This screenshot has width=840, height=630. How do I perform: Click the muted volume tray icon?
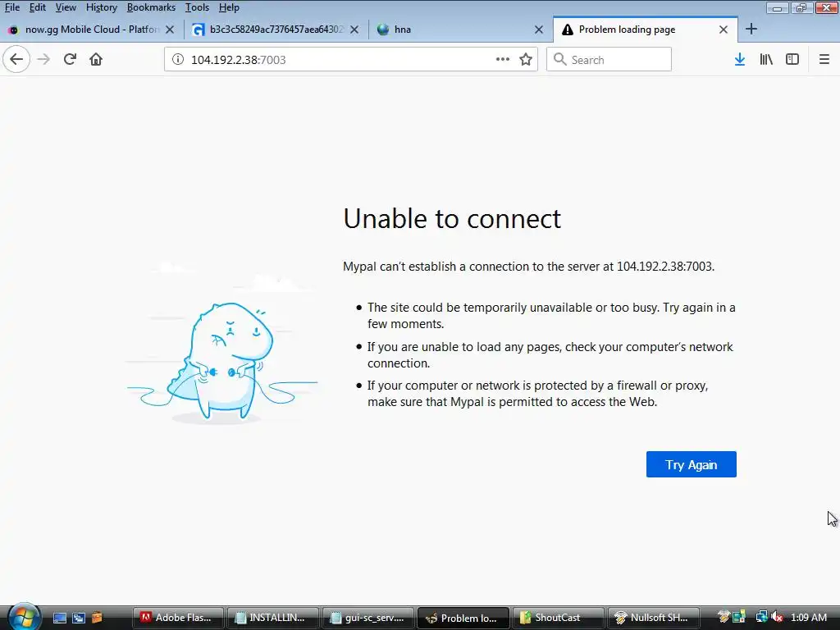778,617
